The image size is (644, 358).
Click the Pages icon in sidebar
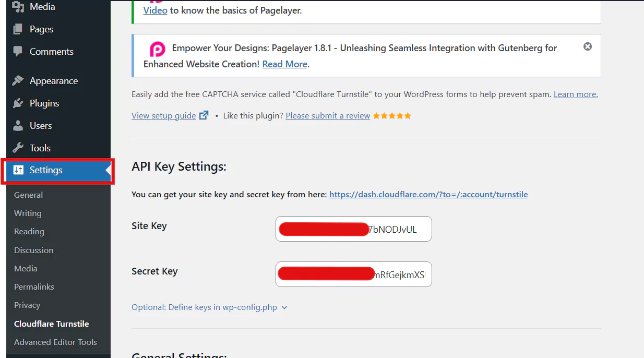(x=18, y=29)
